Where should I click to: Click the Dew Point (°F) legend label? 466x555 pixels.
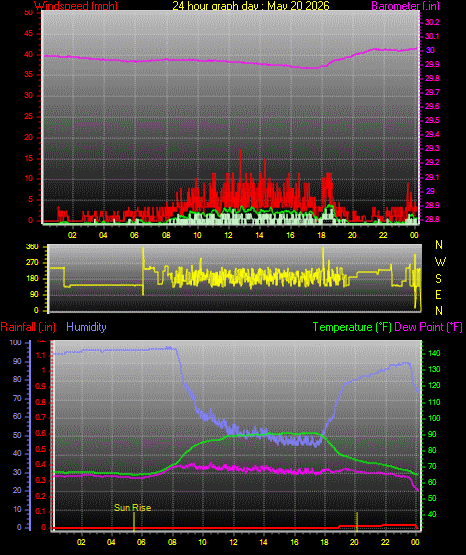pyautogui.click(x=428, y=327)
